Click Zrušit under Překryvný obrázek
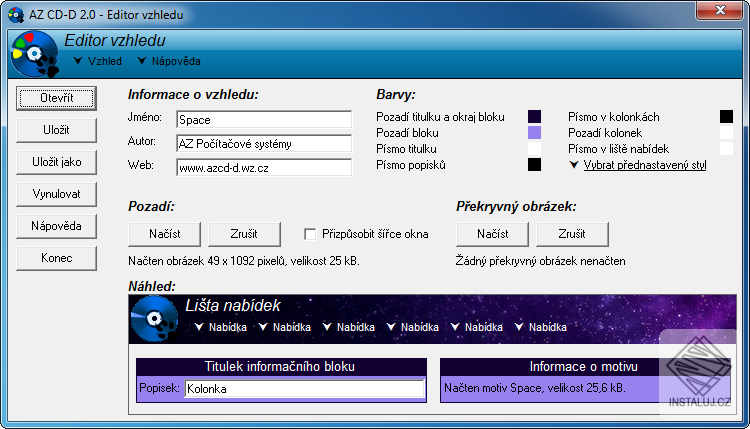This screenshot has height=429, width=750. tap(572, 234)
